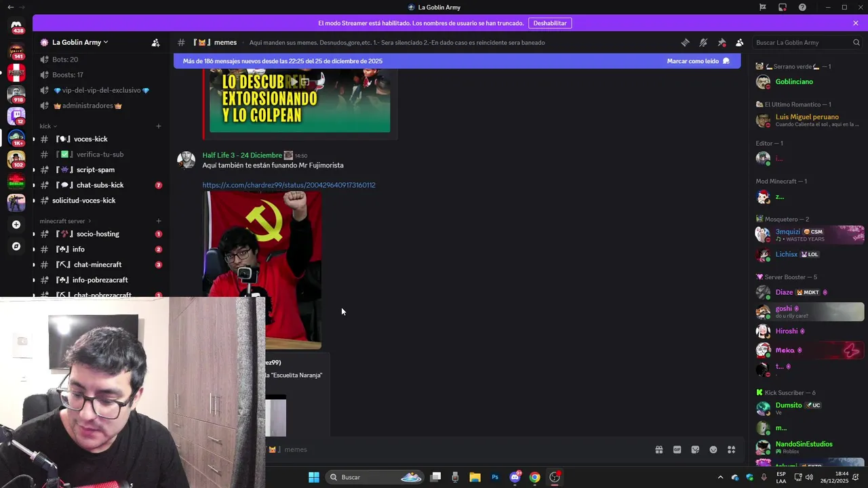Open the emoji picker icon
This screenshot has height=488, width=868.
[713, 449]
